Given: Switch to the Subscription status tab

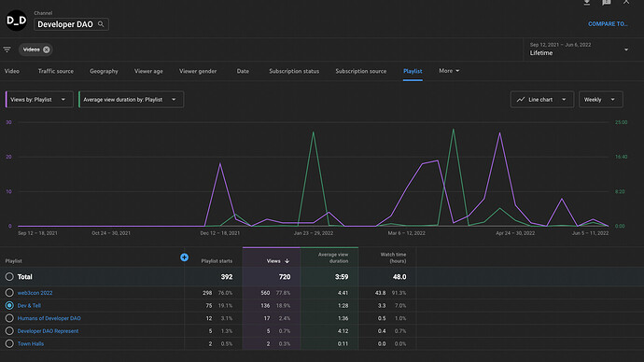Looking at the screenshot, I should point(294,71).
